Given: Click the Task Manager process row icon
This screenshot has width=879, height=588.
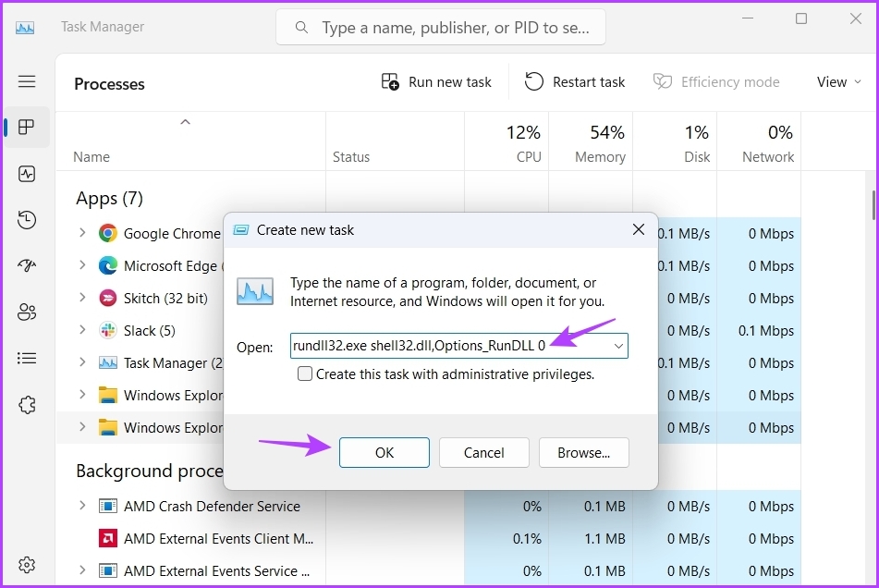Looking at the screenshot, I should [x=107, y=363].
